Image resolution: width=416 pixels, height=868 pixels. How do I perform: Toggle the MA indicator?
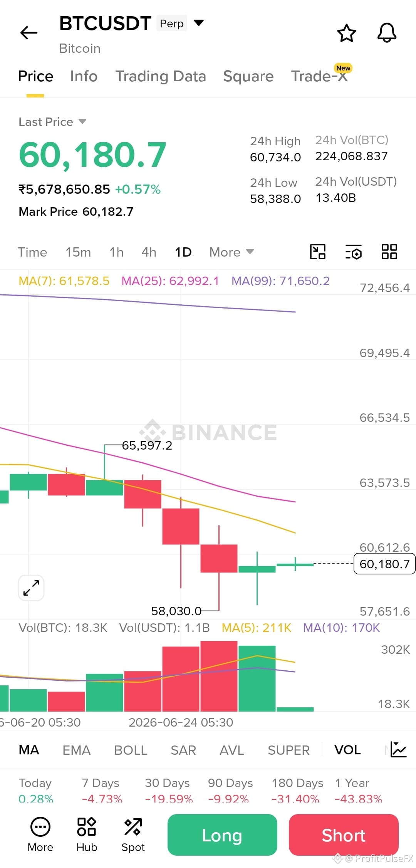29,750
